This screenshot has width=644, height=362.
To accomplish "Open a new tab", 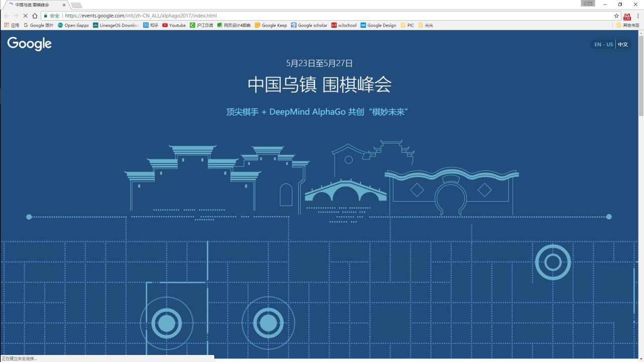I will (x=76, y=5).
